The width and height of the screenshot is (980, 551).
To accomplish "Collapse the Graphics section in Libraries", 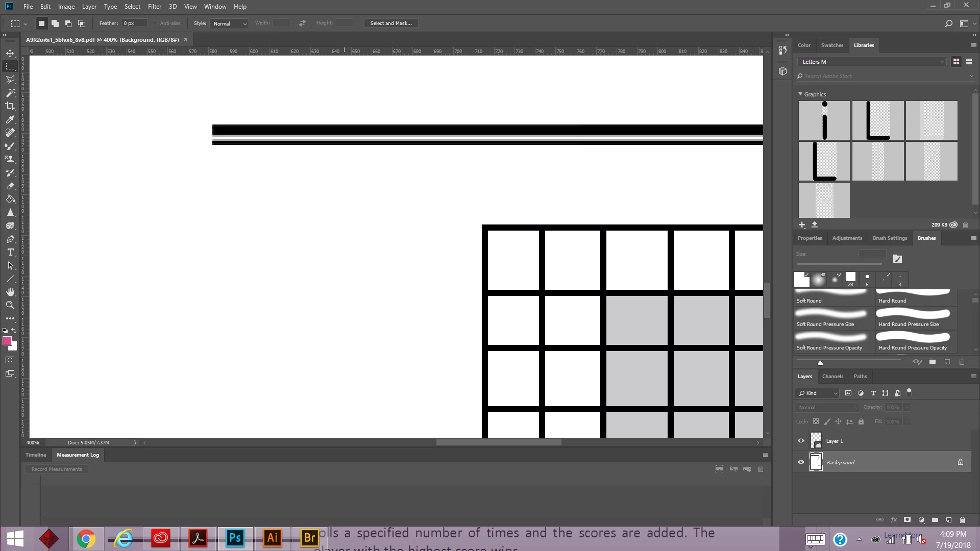I will (800, 94).
